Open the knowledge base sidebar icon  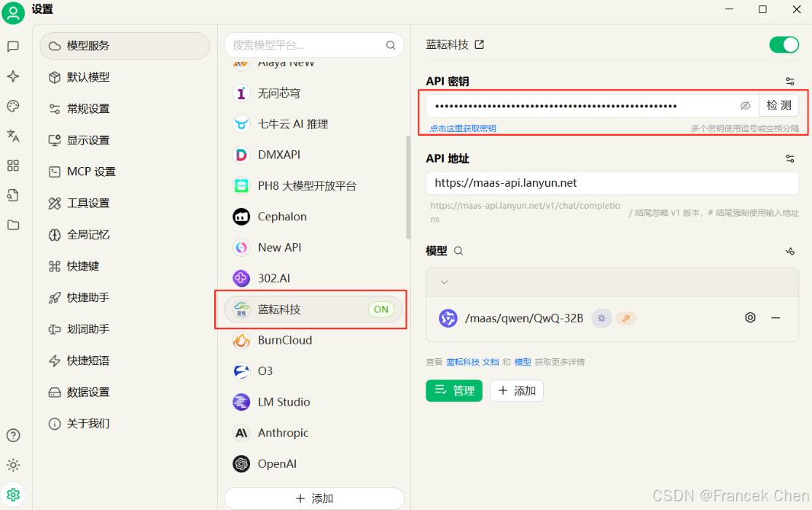(x=13, y=195)
